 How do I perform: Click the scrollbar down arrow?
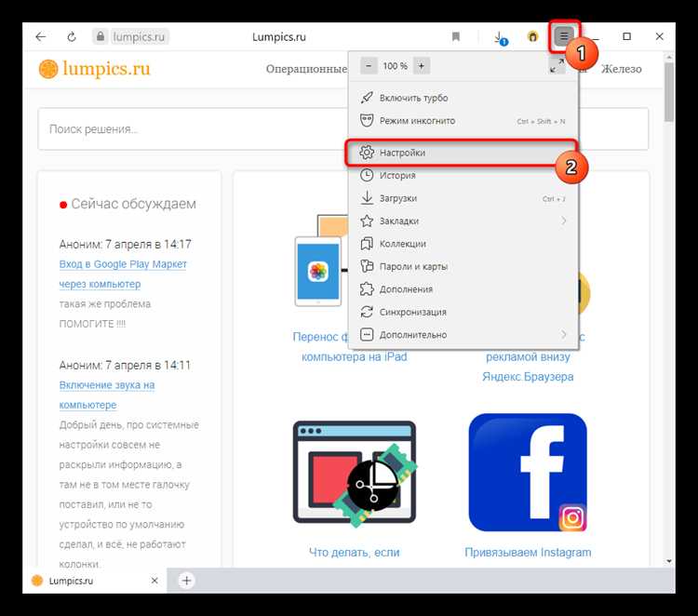coord(668,561)
